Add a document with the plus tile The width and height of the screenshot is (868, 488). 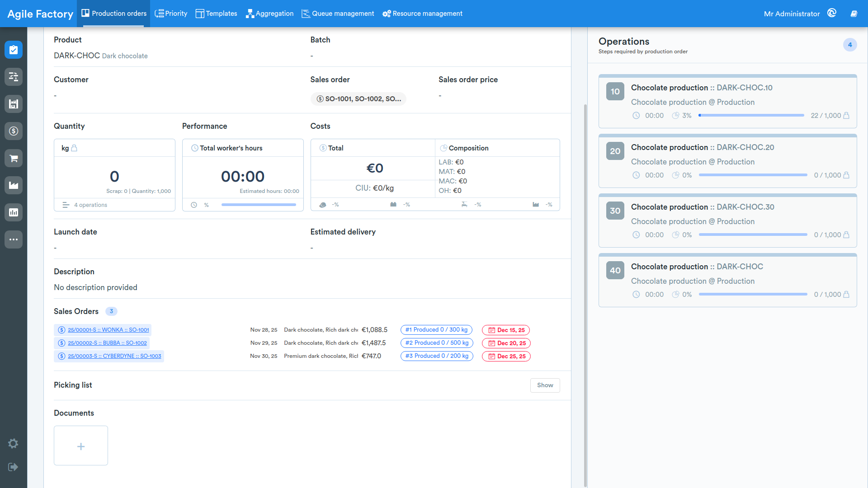81,446
